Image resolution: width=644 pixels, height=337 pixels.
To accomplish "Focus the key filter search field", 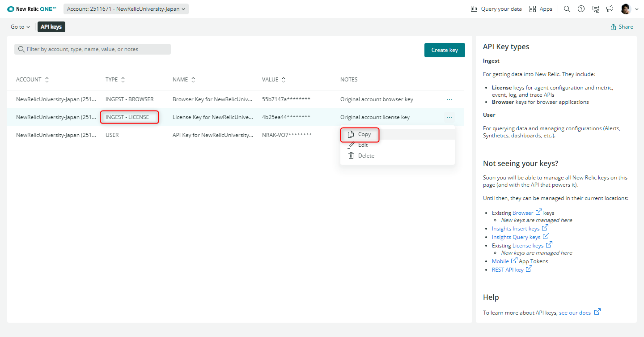I will point(93,49).
